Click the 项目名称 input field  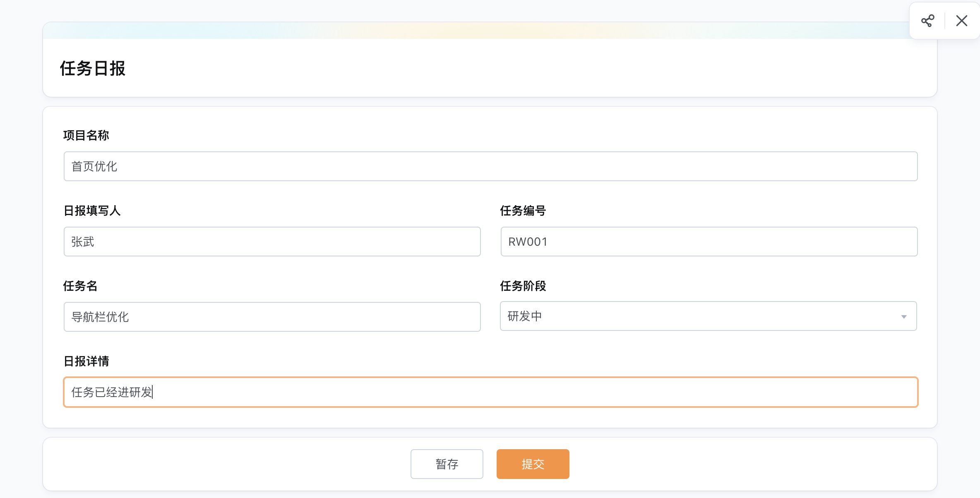pos(490,166)
